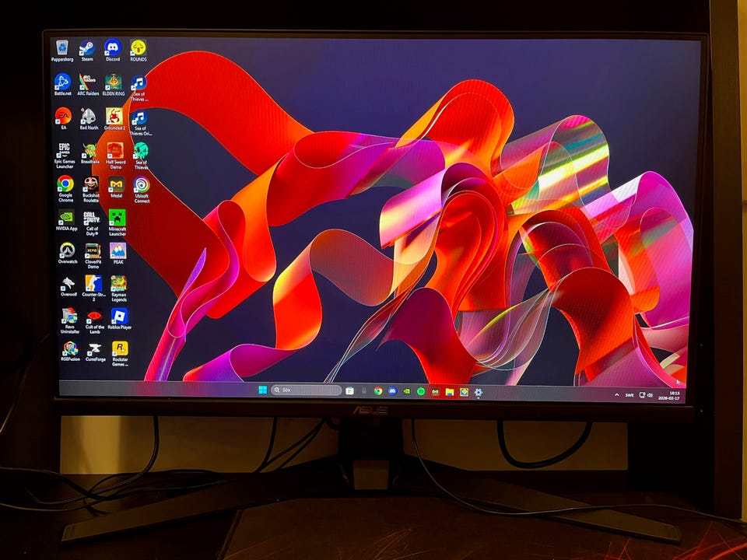The width and height of the screenshot is (747, 560).
Task: Select the Revo Uninstaller desktop icon
Action: click(x=69, y=321)
